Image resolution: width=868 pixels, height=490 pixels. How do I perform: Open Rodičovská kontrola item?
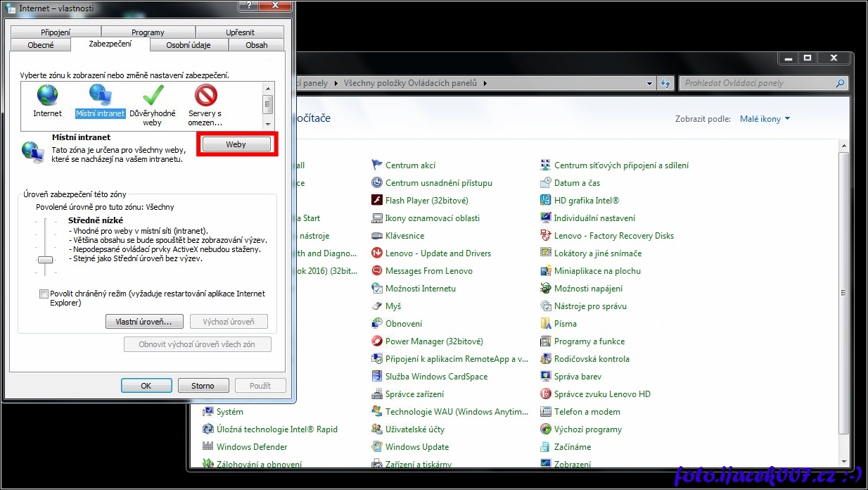pos(591,359)
